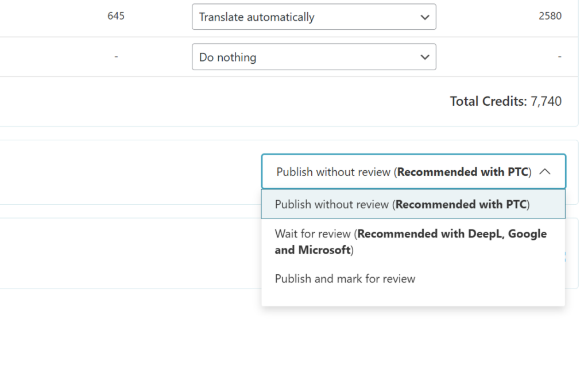Viewport: 588px width, 368px height.
Task: Collapse the publish options via the up chevron
Action: [546, 171]
